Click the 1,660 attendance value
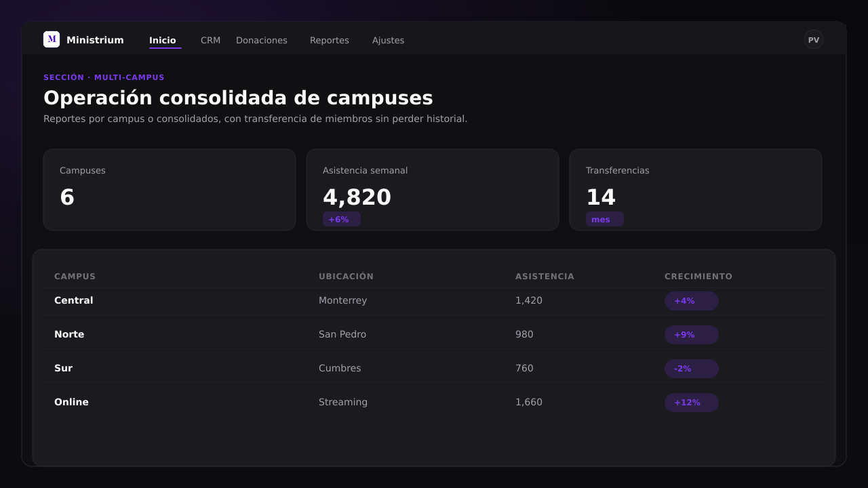Screen dimensions: 868x488 pyautogui.click(x=529, y=402)
